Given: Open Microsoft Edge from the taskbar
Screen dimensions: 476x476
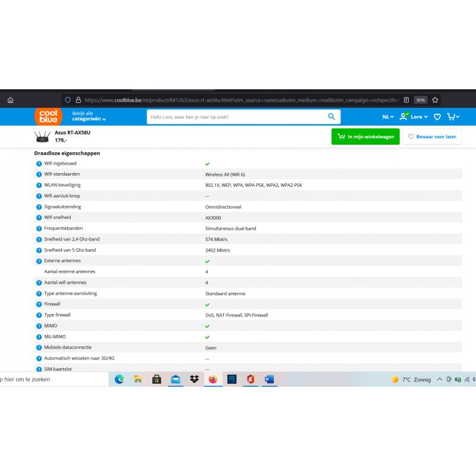Looking at the screenshot, I should (120, 380).
